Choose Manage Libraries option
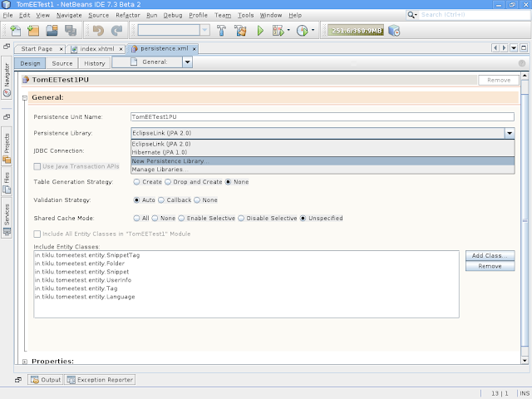532x399 pixels. click(323, 170)
